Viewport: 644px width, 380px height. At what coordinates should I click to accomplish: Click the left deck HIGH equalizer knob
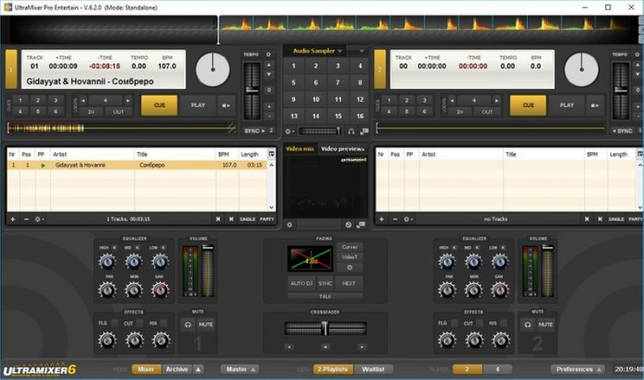107,261
